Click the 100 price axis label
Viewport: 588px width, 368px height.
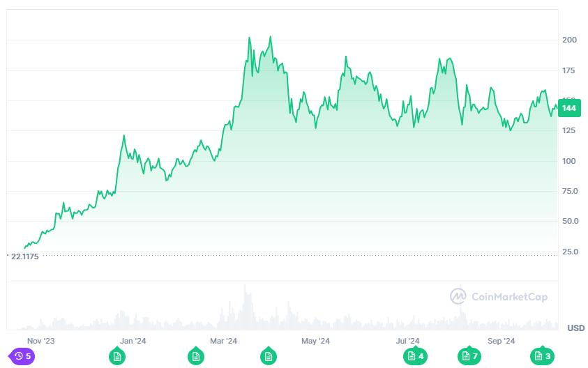[x=569, y=161]
